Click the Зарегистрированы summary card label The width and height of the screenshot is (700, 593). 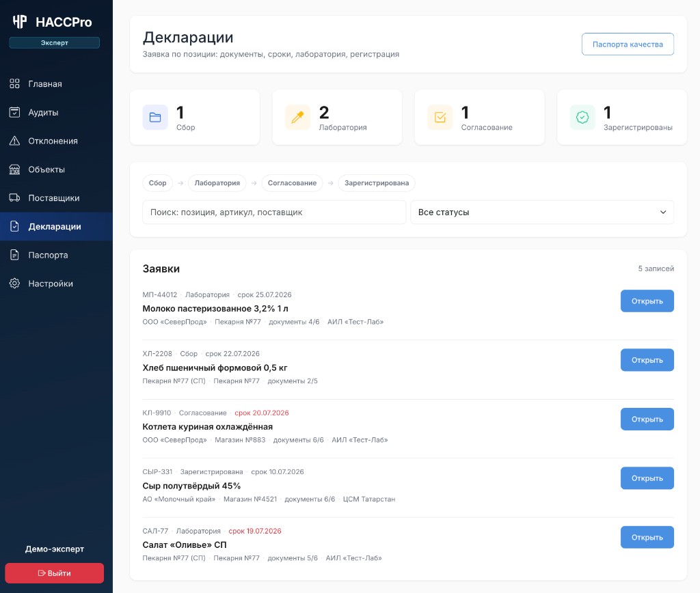click(x=638, y=128)
